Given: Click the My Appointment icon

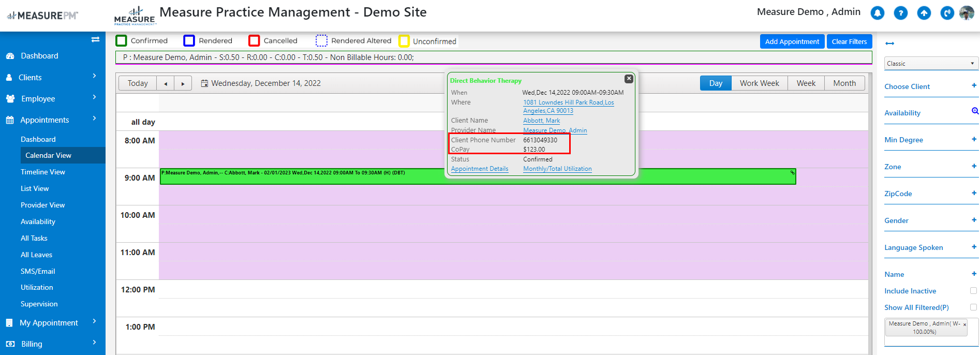Looking at the screenshot, I should pos(9,323).
